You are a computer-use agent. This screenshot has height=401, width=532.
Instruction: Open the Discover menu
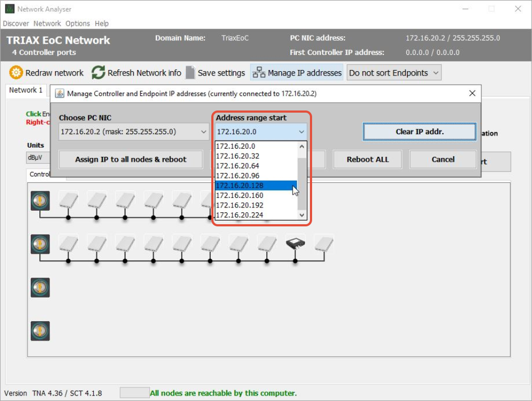(16, 23)
